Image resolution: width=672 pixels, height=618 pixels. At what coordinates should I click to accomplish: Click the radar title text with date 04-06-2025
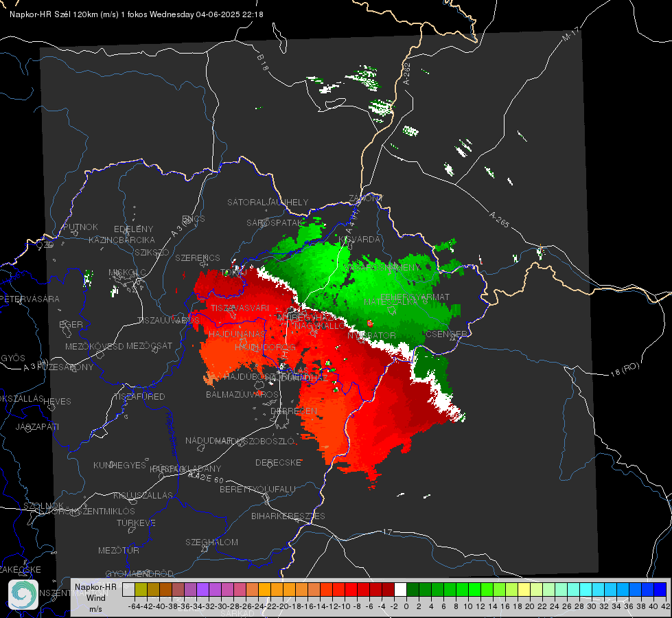(x=137, y=14)
